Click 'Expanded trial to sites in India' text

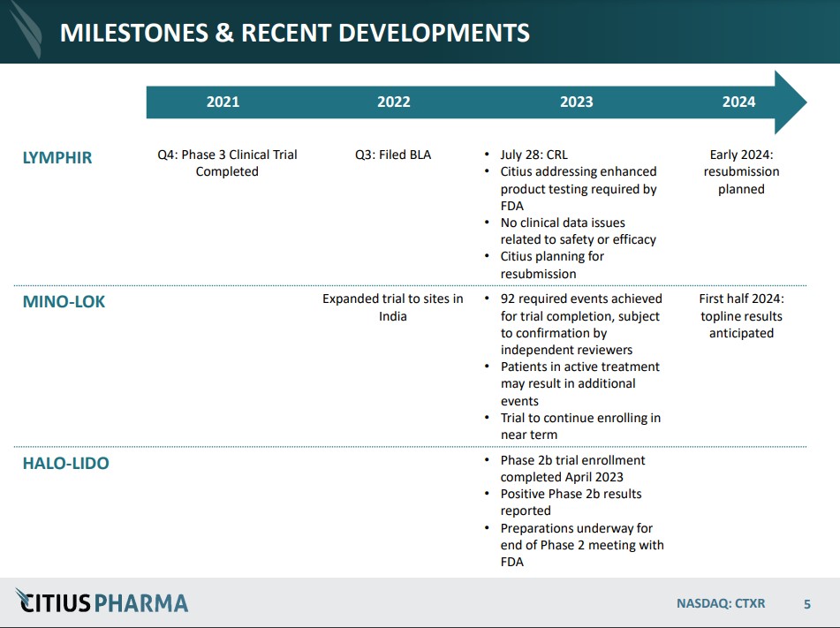point(393,307)
